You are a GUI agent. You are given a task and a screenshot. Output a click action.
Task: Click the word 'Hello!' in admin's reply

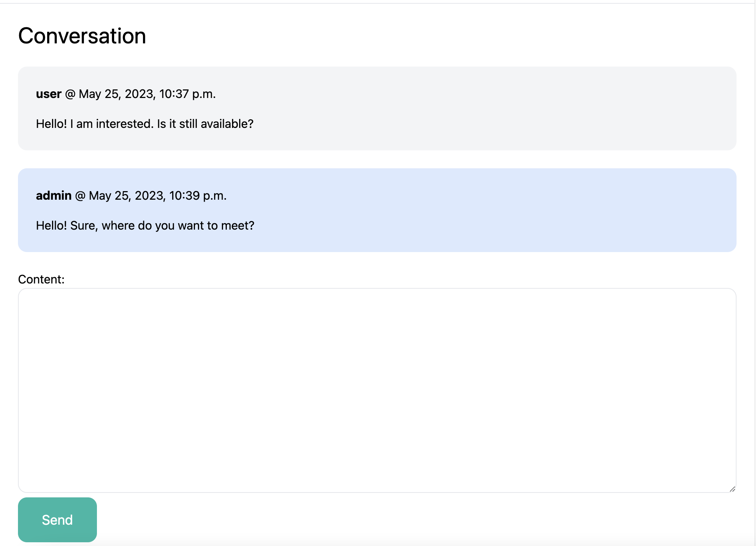51,226
